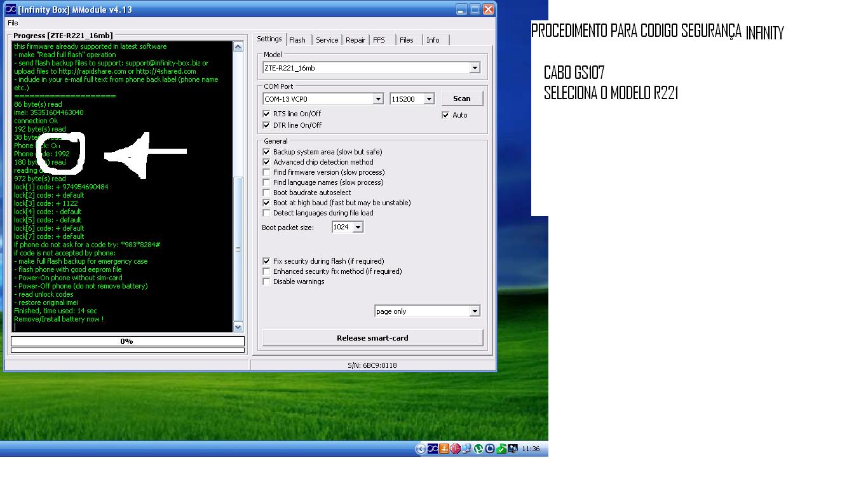Open the Repair tab

[x=356, y=40]
